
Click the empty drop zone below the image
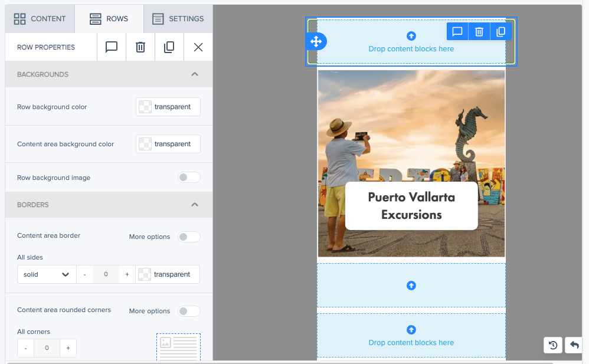(x=411, y=286)
